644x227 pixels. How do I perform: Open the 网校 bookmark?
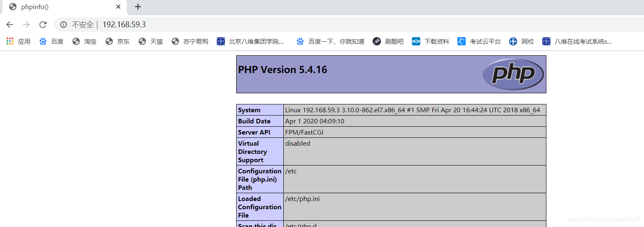(x=522, y=41)
